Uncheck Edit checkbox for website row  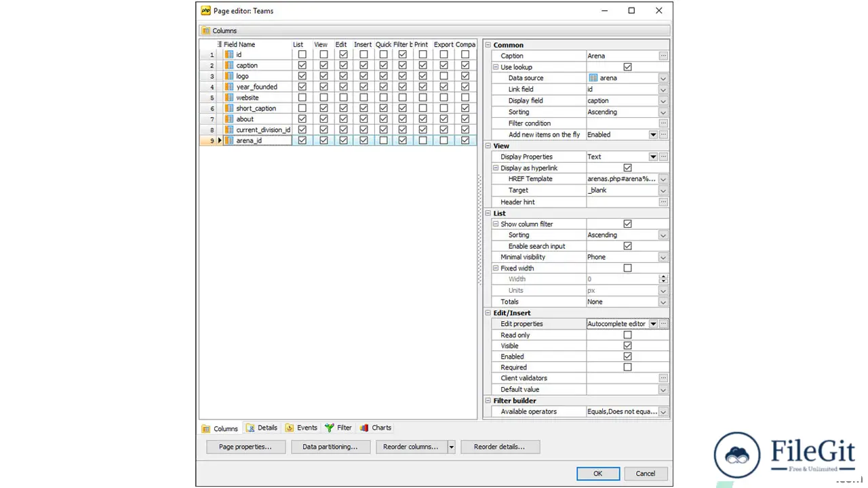click(x=343, y=98)
